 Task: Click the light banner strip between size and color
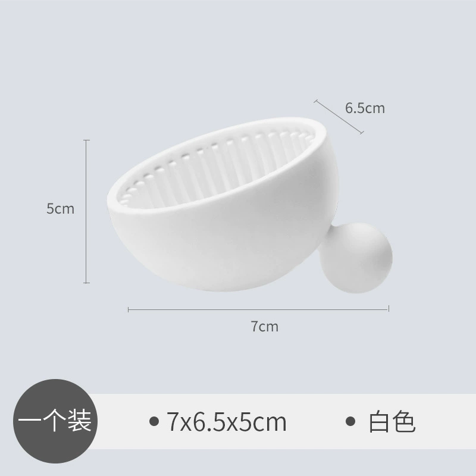tap(316, 421)
